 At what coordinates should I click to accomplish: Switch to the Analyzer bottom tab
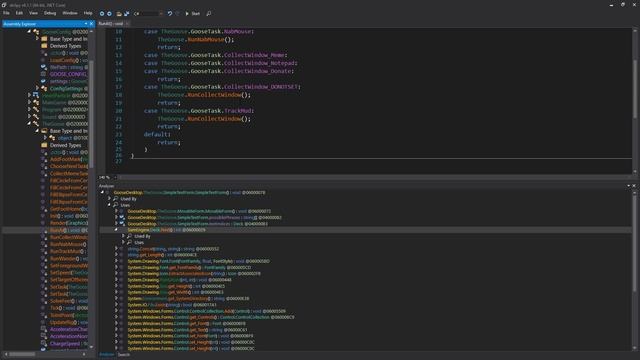(x=107, y=354)
